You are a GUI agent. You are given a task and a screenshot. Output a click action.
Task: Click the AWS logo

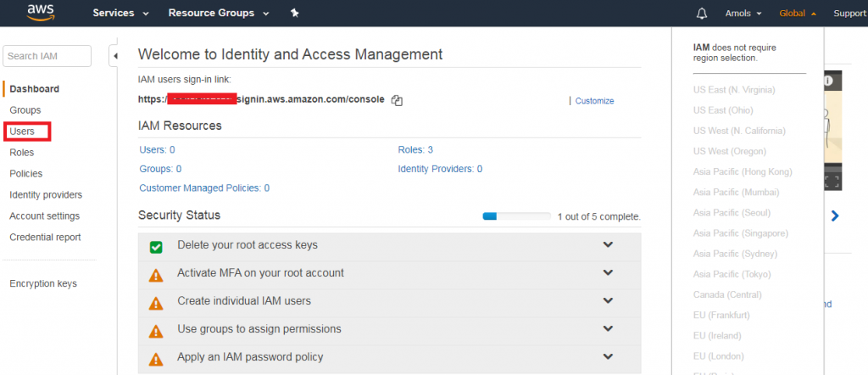[39, 12]
